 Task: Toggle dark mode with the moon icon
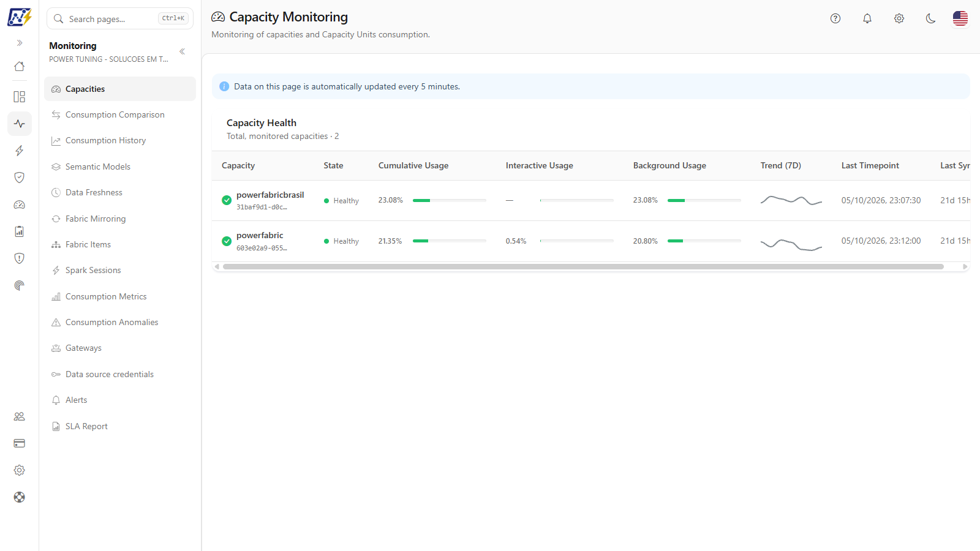click(x=931, y=18)
